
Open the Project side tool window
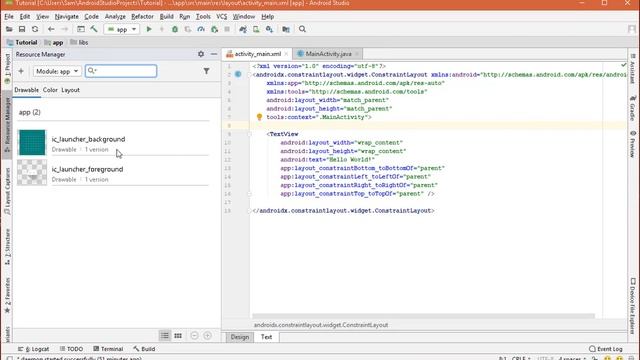click(x=7, y=69)
